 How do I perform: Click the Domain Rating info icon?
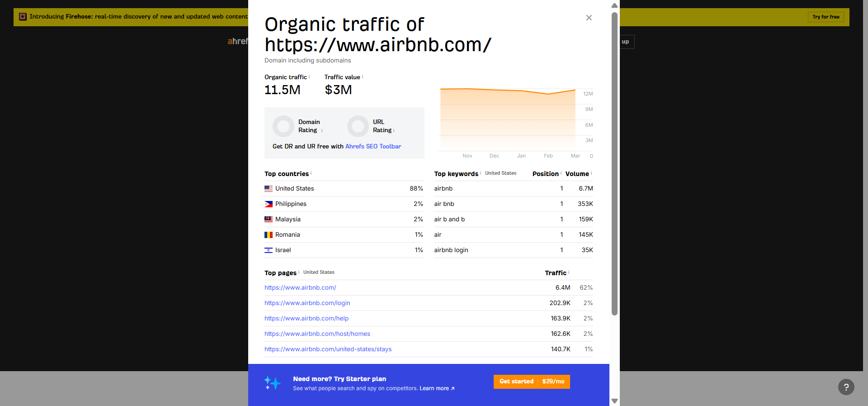[322, 130]
